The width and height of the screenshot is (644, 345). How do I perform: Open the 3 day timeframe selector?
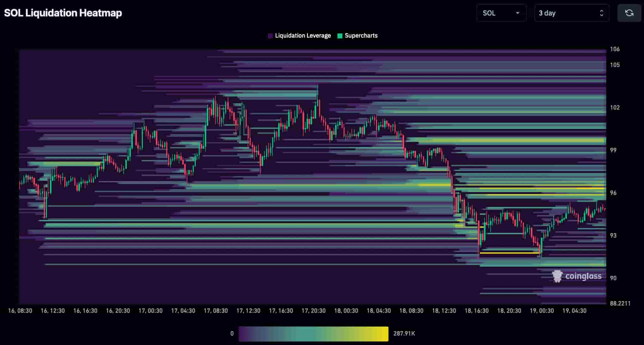coord(572,13)
